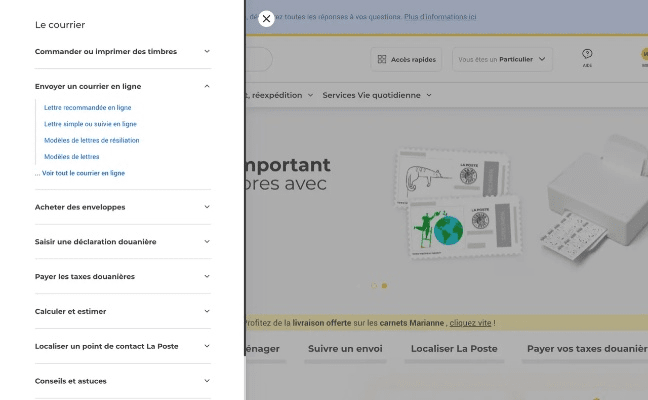Select the Localiser La Poste tab
Image resolution: width=648 pixels, height=400 pixels.
[x=453, y=349]
